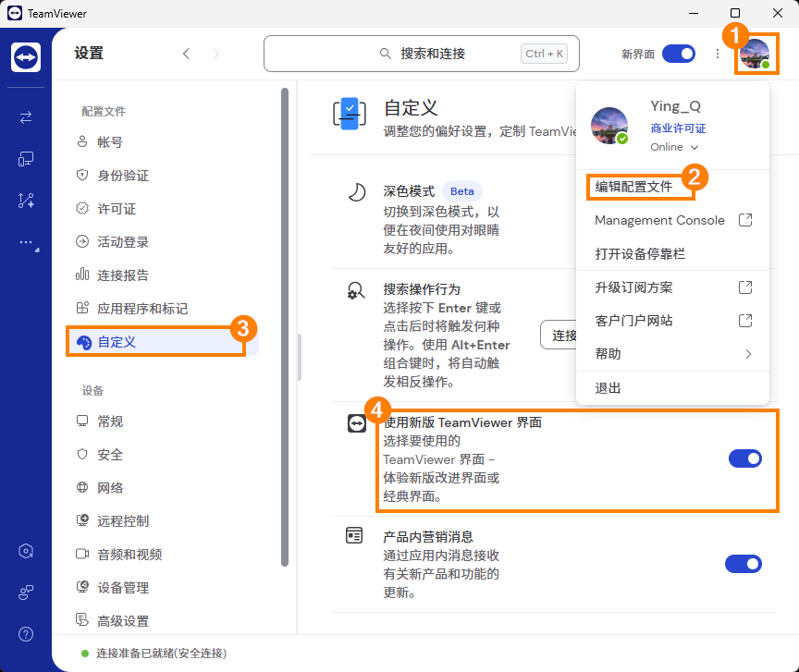
Task: Click the 深色模式 moon icon
Action: click(357, 192)
